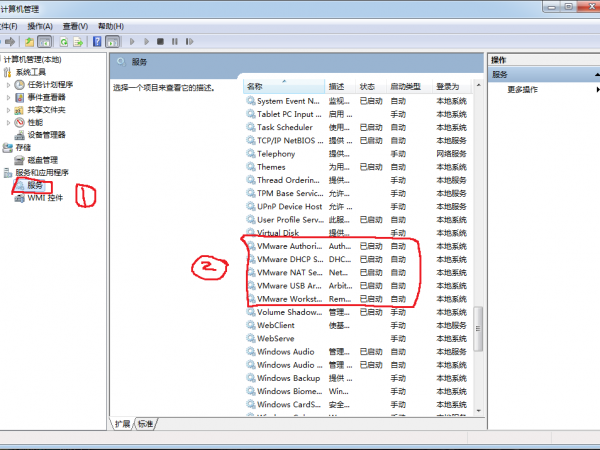Viewport: 600px width, 450px height.
Task: Open Help via the blue question-mark icon
Action: click(98, 42)
